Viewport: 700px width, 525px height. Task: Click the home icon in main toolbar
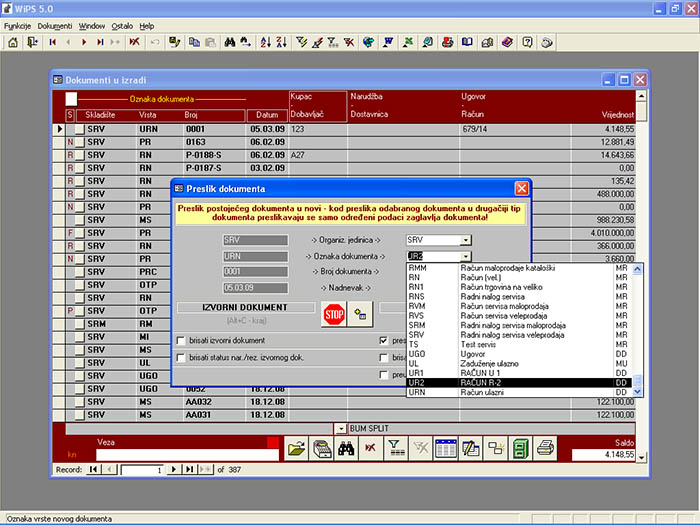tap(13, 42)
